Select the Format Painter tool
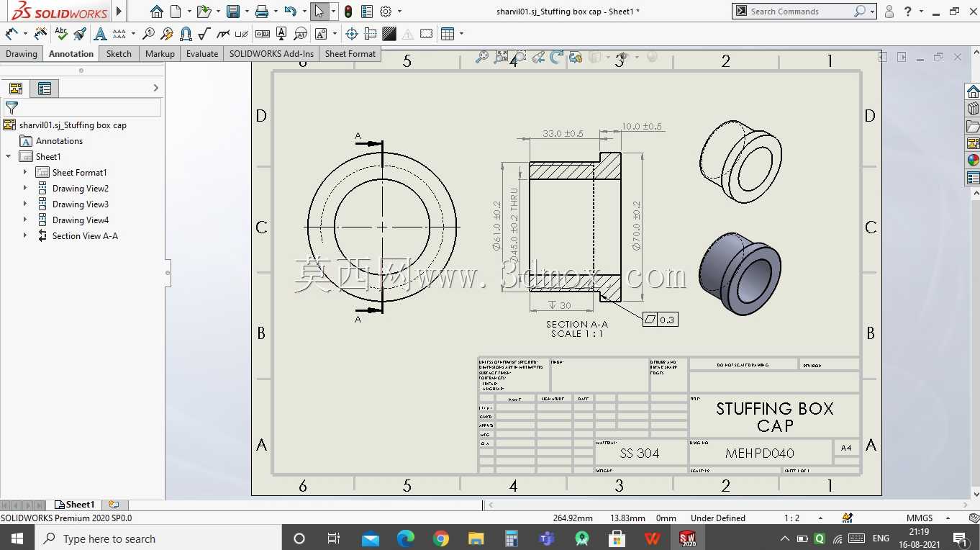 (80, 34)
